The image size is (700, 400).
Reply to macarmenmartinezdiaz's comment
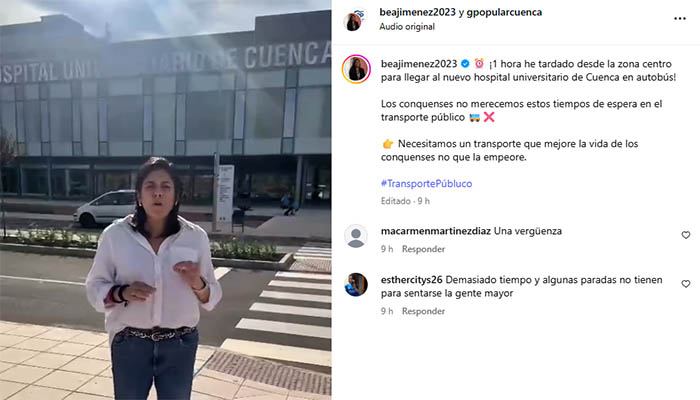tap(423, 249)
